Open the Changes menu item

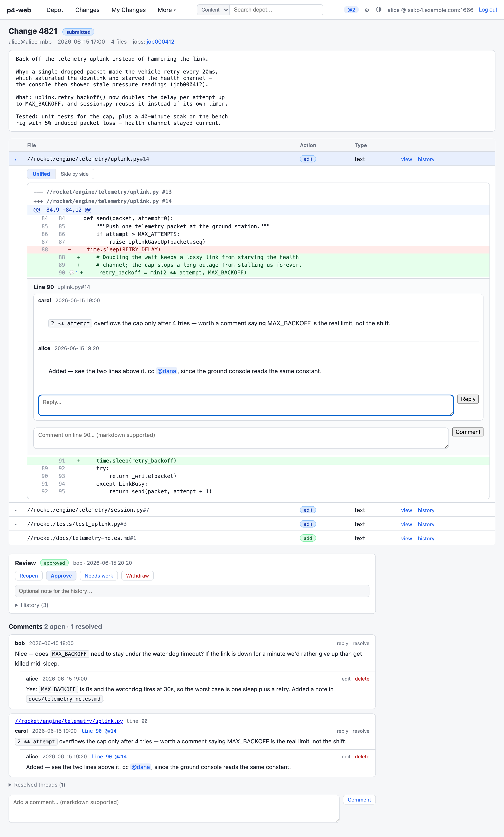click(x=87, y=10)
